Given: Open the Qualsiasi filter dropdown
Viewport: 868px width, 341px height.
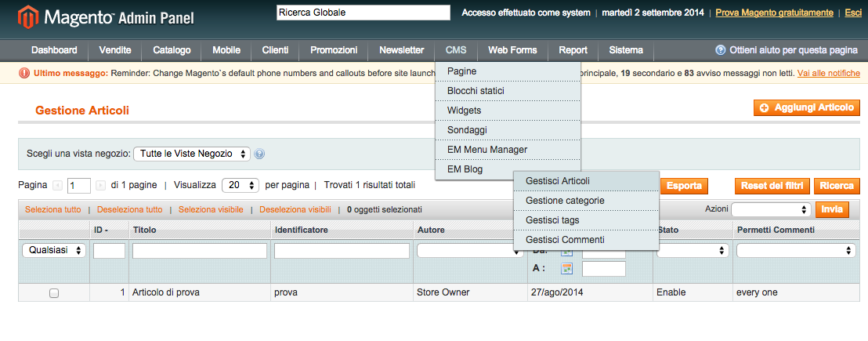Looking at the screenshot, I should (54, 250).
